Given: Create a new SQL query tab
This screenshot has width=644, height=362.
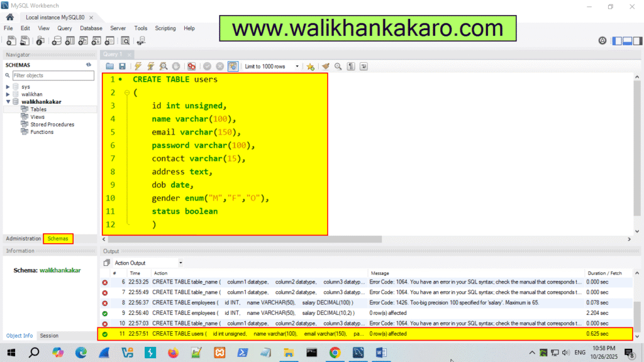Looking at the screenshot, I should [x=11, y=41].
